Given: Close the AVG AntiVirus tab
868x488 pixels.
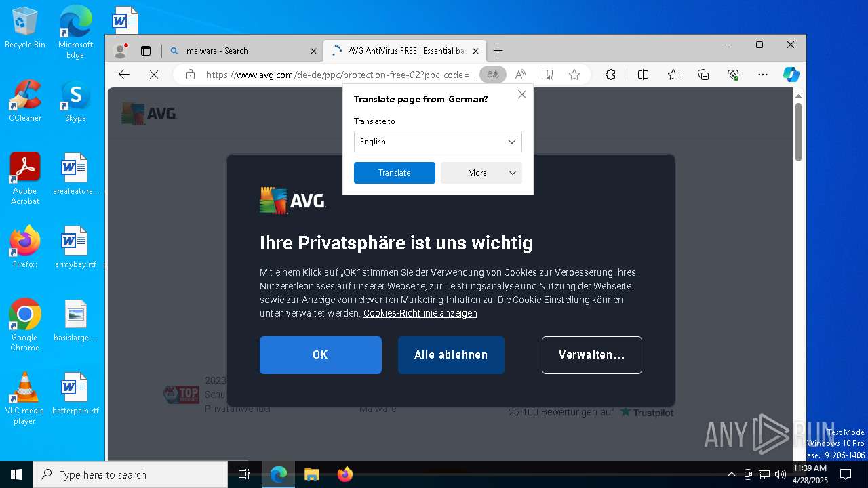Looking at the screenshot, I should (475, 51).
